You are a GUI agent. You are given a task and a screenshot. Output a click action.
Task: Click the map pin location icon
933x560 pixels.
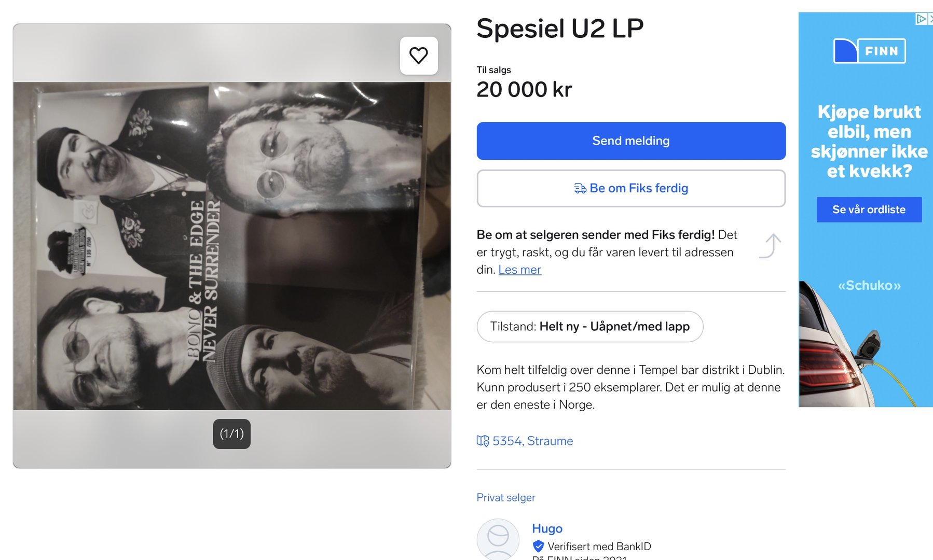click(483, 441)
